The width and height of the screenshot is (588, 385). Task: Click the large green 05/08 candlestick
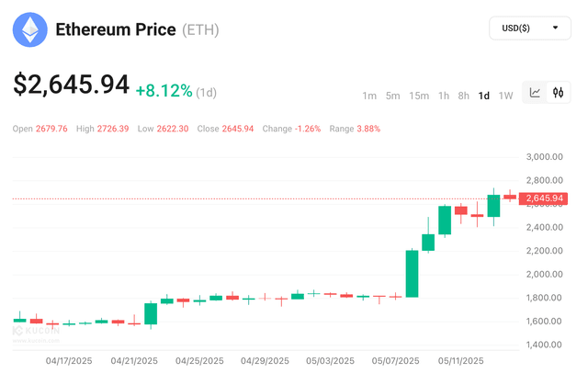(x=413, y=274)
